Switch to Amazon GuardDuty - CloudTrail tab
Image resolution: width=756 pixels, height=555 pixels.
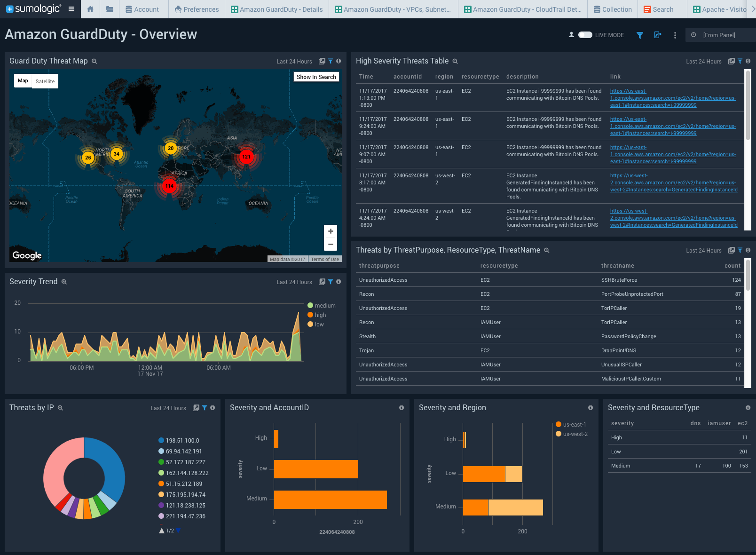pyautogui.click(x=523, y=9)
